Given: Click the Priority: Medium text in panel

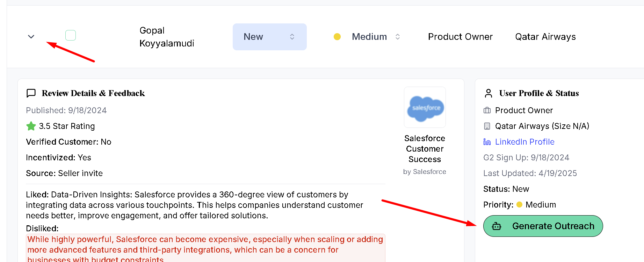Looking at the screenshot, I should coord(520,205).
